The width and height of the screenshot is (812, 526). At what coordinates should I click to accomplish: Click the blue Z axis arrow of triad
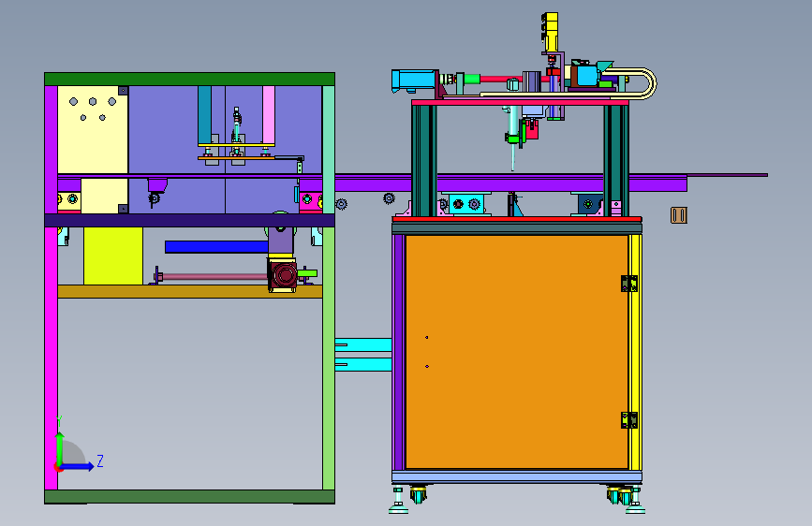coord(79,466)
